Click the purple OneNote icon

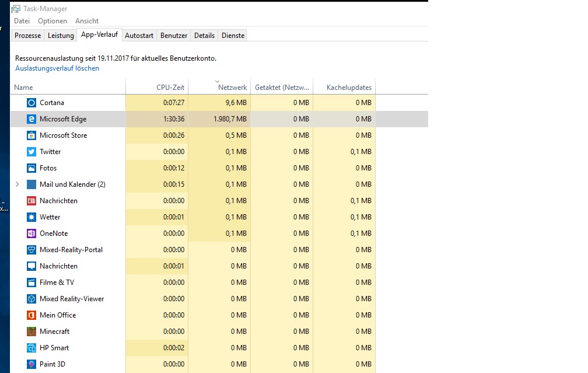tap(32, 233)
